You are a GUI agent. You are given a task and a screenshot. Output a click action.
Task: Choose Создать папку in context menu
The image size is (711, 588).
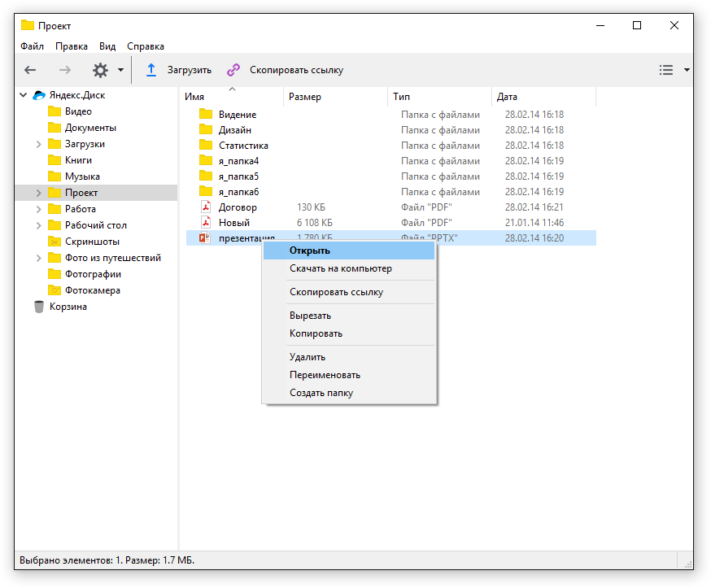click(x=349, y=393)
